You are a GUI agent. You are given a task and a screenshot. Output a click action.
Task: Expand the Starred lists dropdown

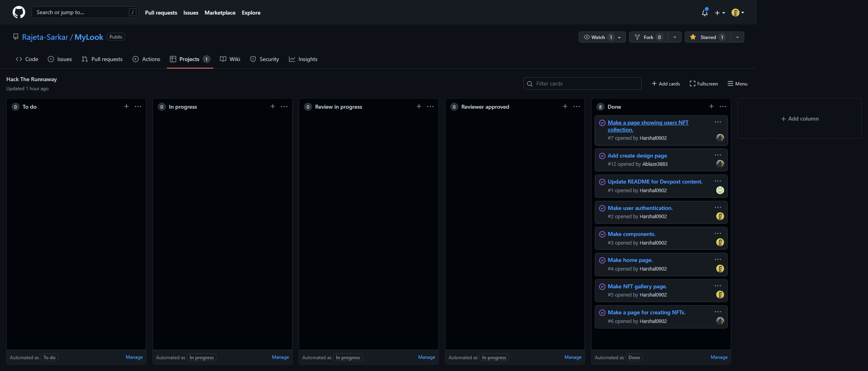coord(738,37)
